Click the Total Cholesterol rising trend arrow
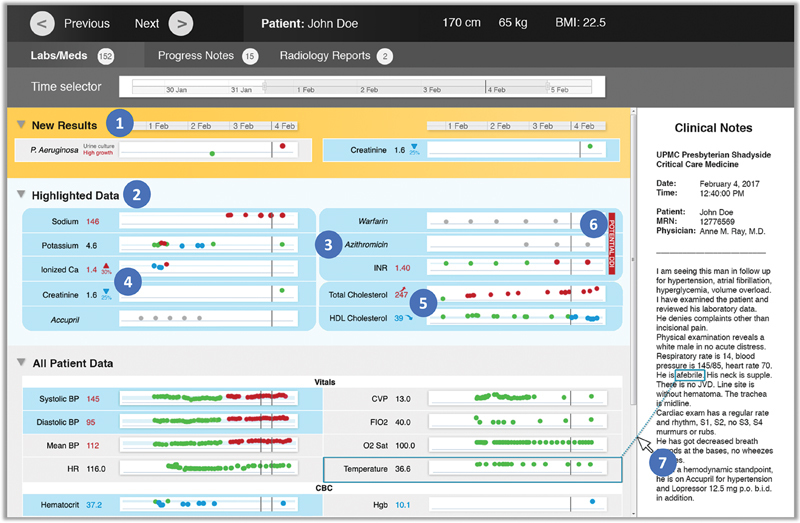Image resolution: width=800 pixels, height=523 pixels. (x=403, y=289)
